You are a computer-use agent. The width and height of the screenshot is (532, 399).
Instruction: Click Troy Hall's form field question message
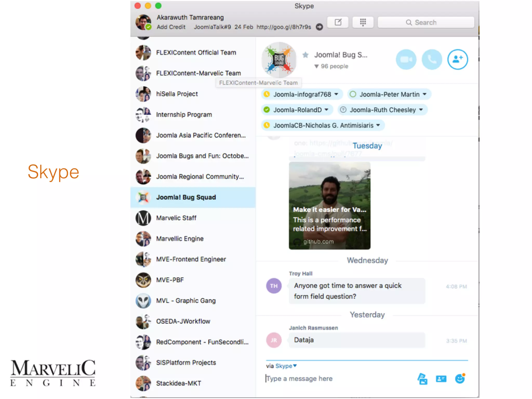357,291
